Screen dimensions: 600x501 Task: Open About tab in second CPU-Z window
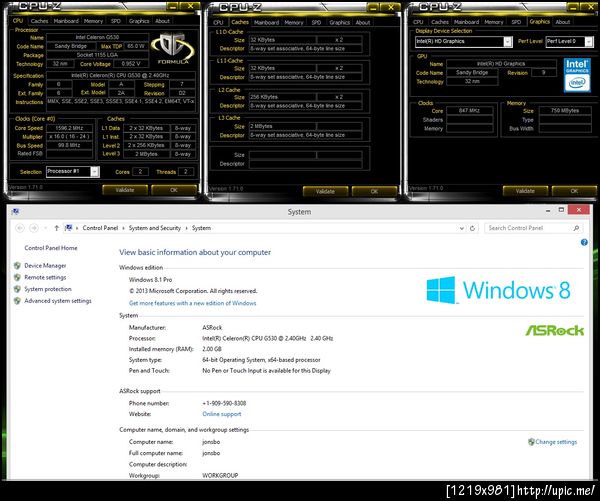pyautogui.click(x=362, y=23)
